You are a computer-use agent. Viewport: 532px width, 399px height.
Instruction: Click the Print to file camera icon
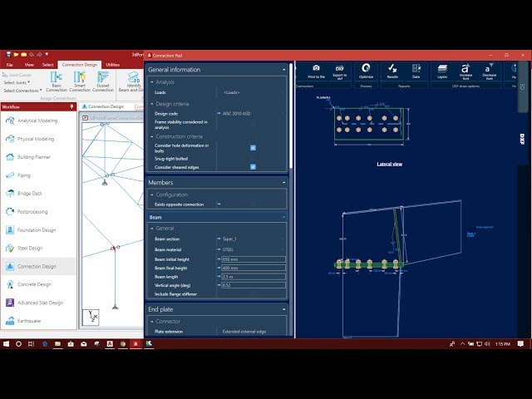click(x=316, y=68)
